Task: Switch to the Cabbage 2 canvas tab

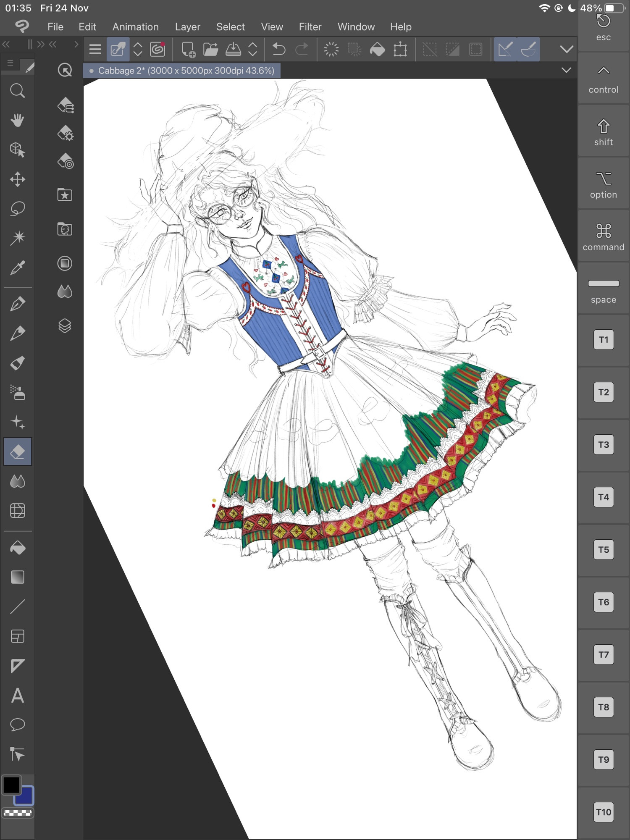Action: point(182,71)
